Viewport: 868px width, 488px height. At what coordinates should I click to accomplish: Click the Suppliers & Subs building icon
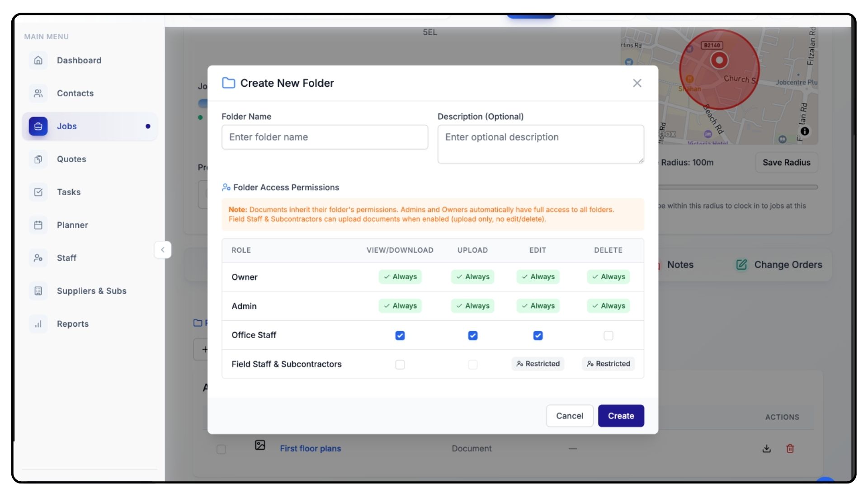point(38,291)
